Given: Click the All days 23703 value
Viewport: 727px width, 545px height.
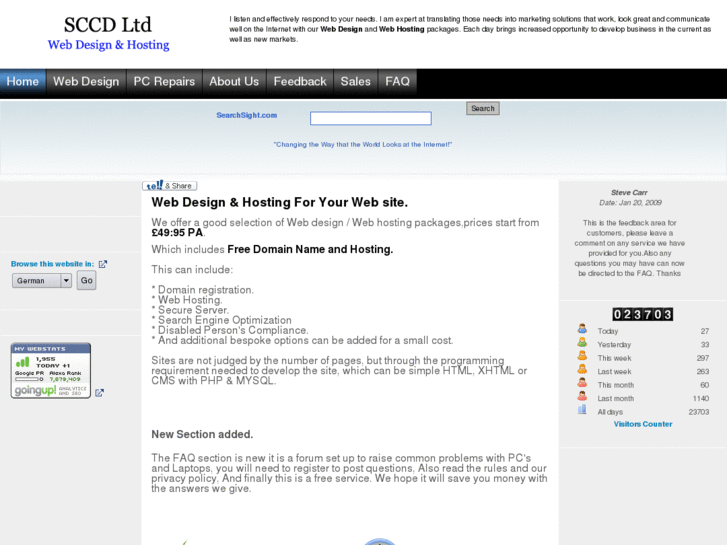Looking at the screenshot, I should [699, 412].
